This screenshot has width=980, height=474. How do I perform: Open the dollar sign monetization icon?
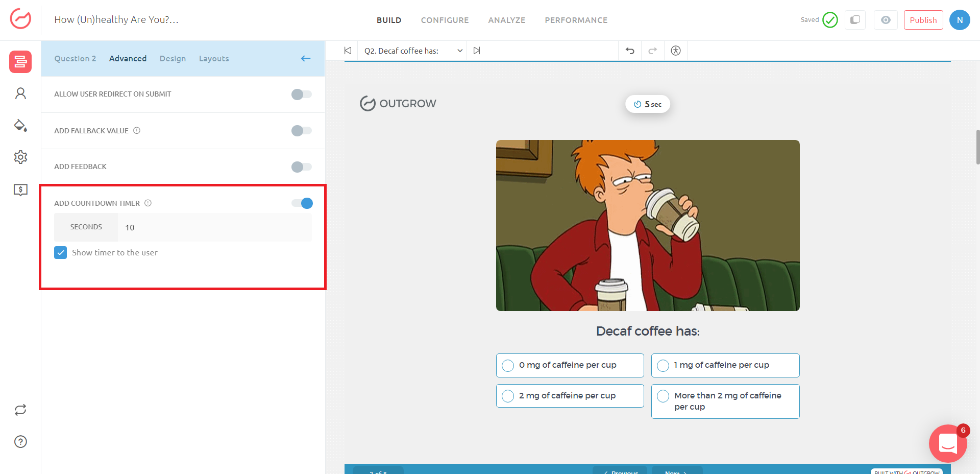pyautogui.click(x=20, y=190)
